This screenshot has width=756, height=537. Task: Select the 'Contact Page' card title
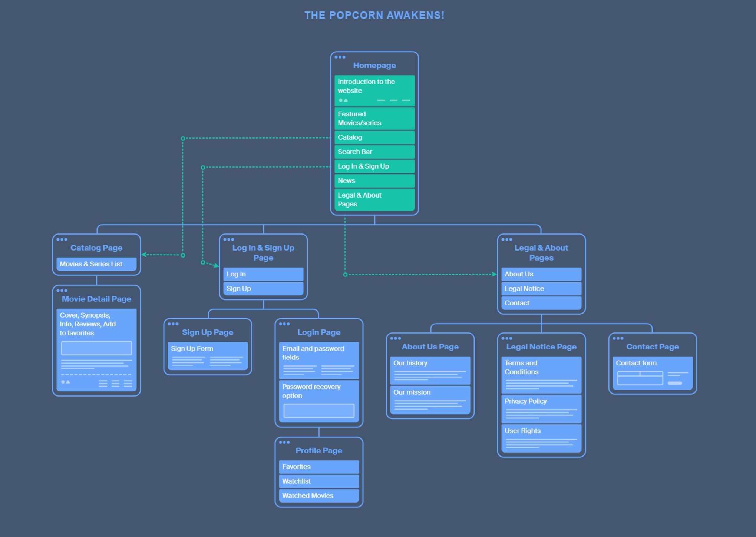pos(653,347)
